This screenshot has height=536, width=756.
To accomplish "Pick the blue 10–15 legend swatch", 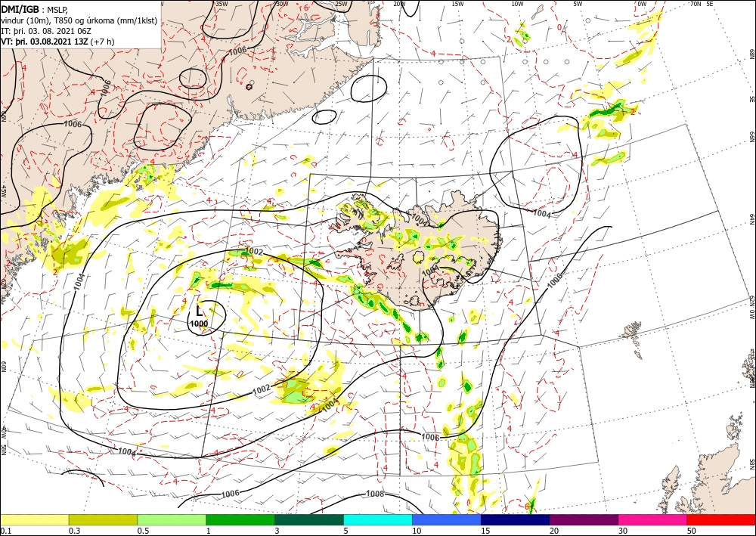I will [x=447, y=519].
